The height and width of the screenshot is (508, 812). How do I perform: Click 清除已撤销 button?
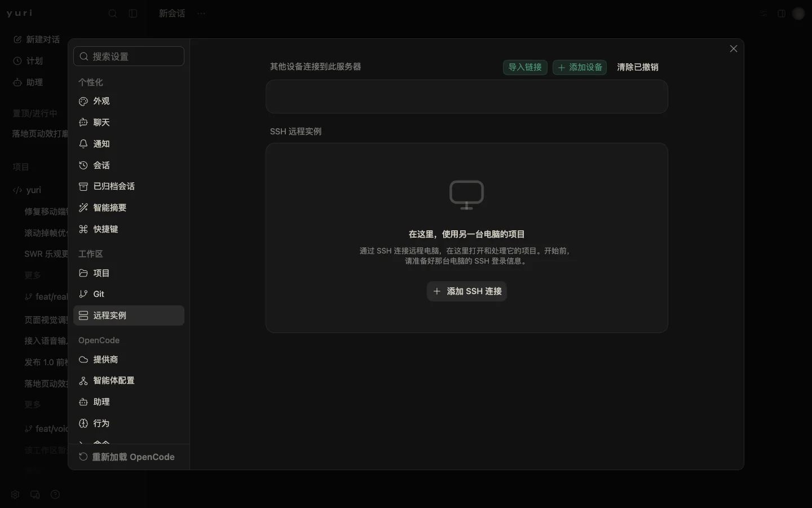(x=638, y=67)
